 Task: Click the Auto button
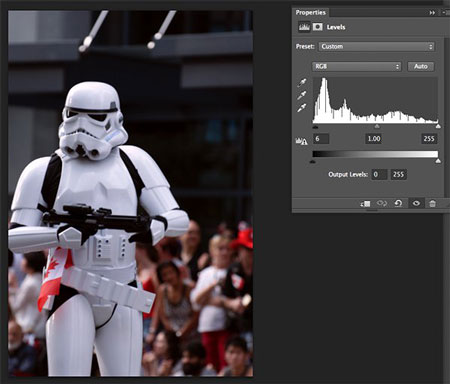pyautogui.click(x=421, y=66)
